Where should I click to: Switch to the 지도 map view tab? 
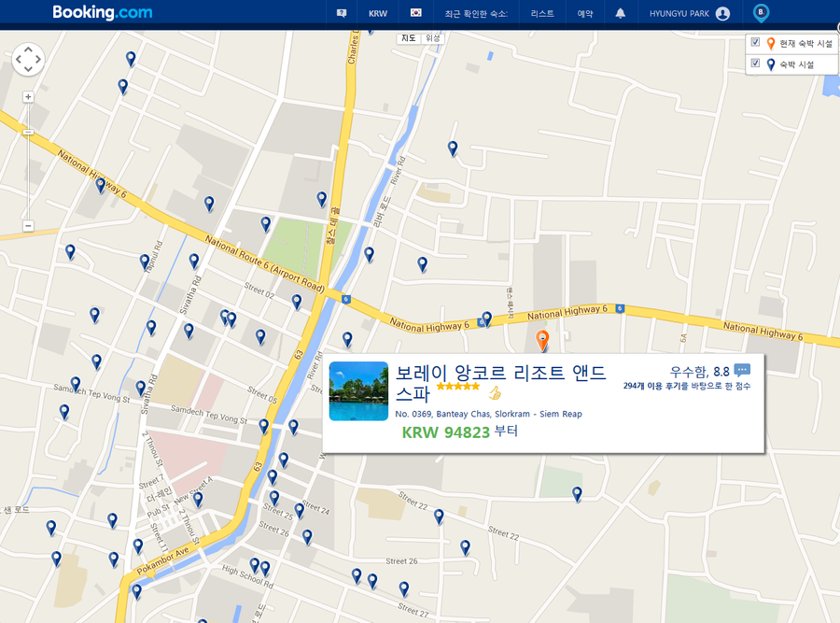408,38
